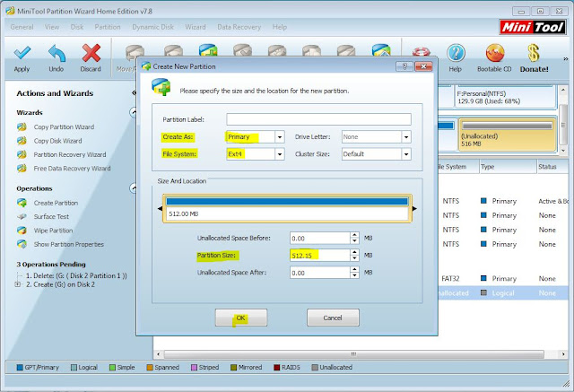The width and height of the screenshot is (574, 392).
Task: Click the Discard red X icon
Action: pos(91,53)
